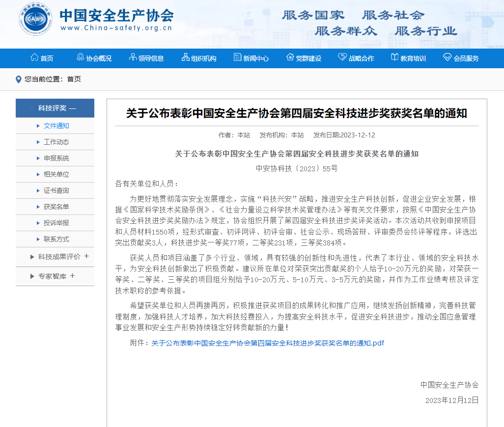Click the 中国安全生产协会 site title header

(x=117, y=15)
